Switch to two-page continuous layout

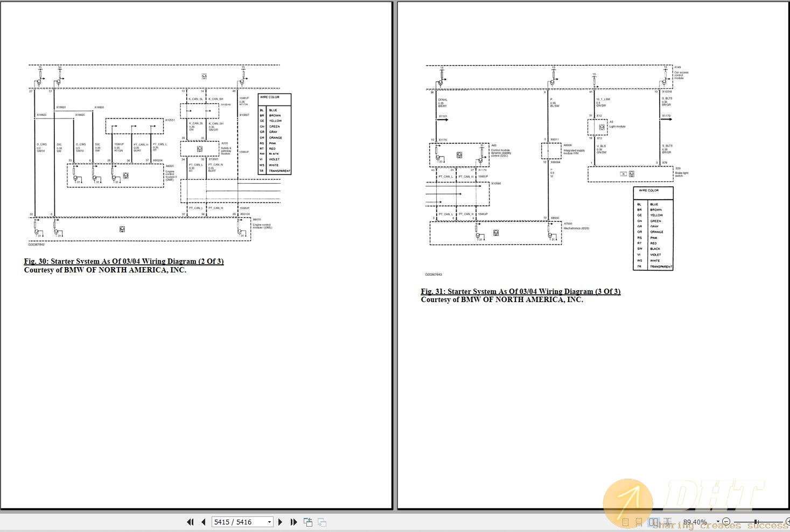click(x=667, y=522)
